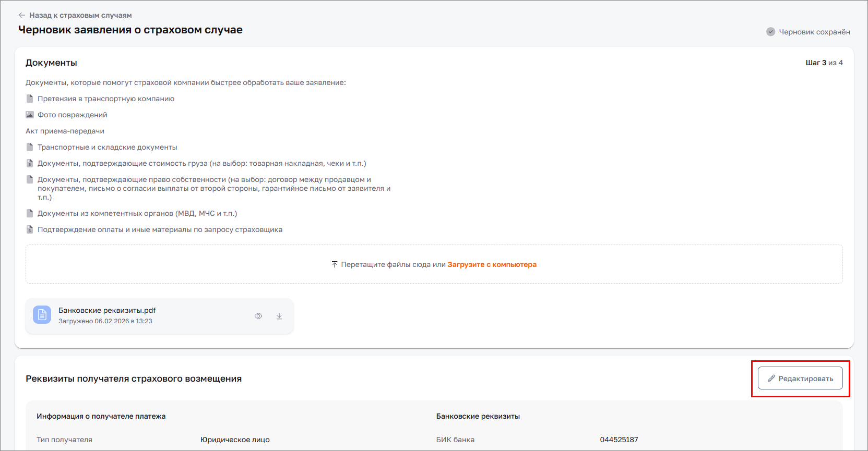Click the image icon next to 'Фото повреждений'

[30, 115]
